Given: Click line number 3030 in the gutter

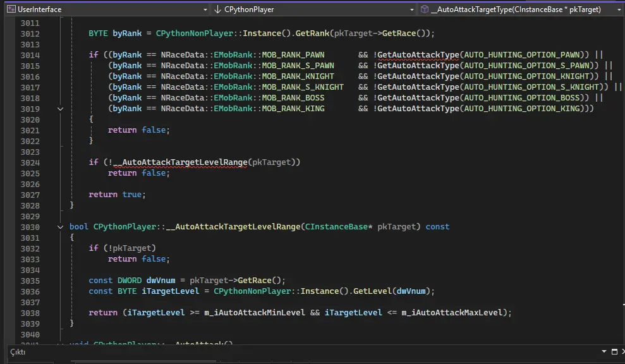Looking at the screenshot, I should [30, 227].
